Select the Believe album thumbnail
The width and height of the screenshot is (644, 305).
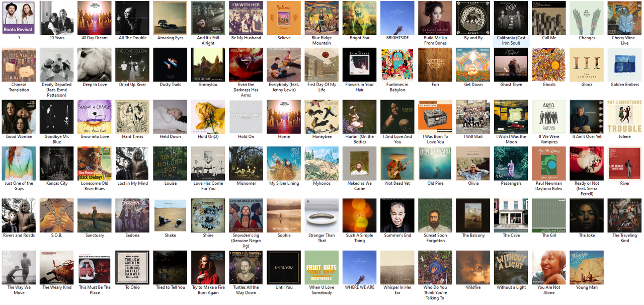284,18
